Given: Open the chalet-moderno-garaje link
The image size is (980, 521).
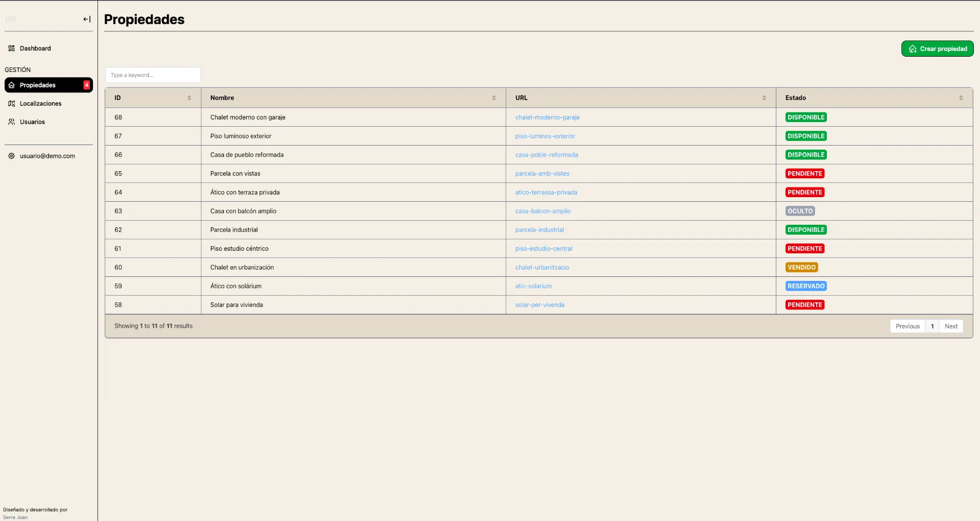Looking at the screenshot, I should [547, 117].
